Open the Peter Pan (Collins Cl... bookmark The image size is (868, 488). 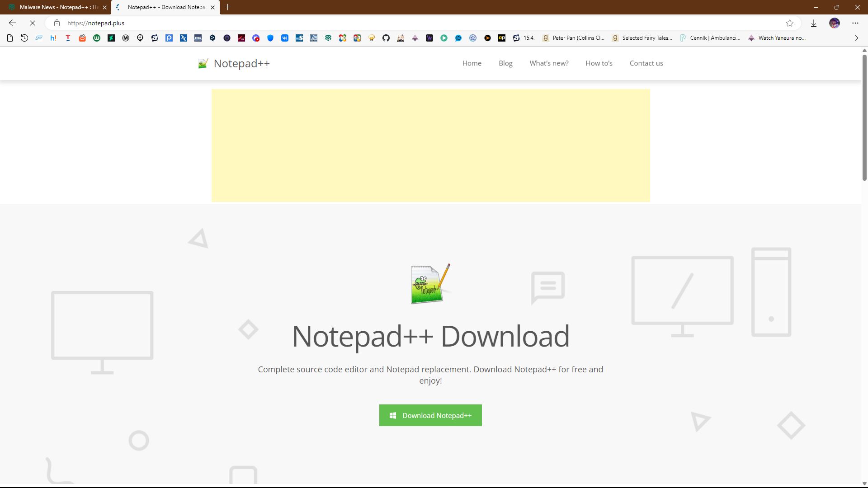click(x=573, y=38)
